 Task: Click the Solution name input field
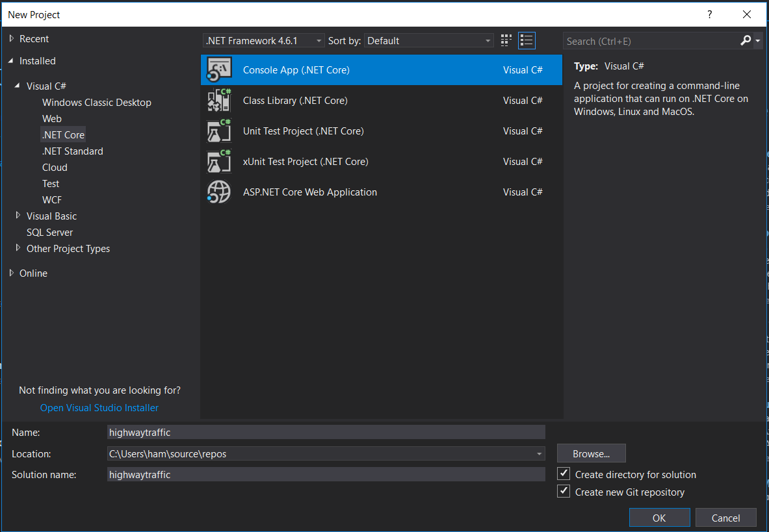pos(326,474)
